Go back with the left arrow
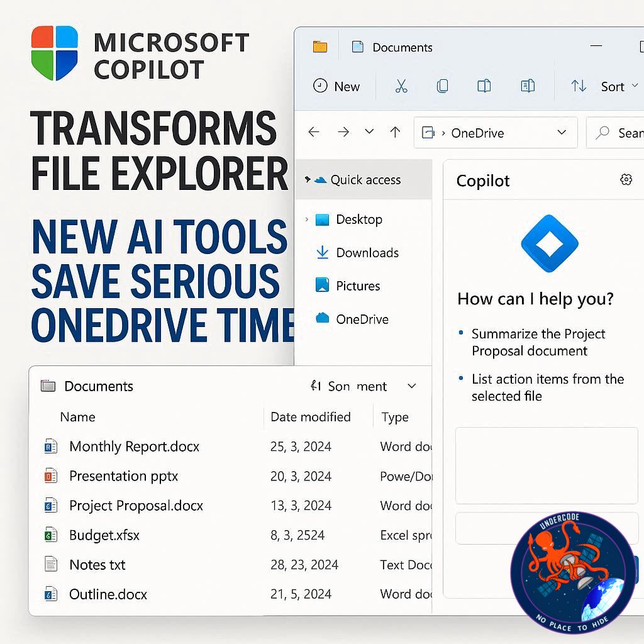Screen dimensions: 644x644 (x=314, y=132)
